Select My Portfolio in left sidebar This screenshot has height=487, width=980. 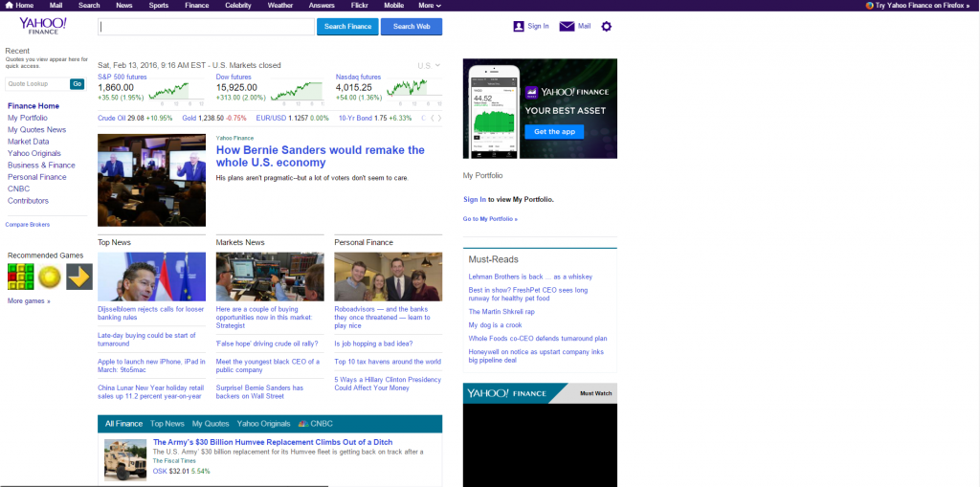click(x=28, y=118)
